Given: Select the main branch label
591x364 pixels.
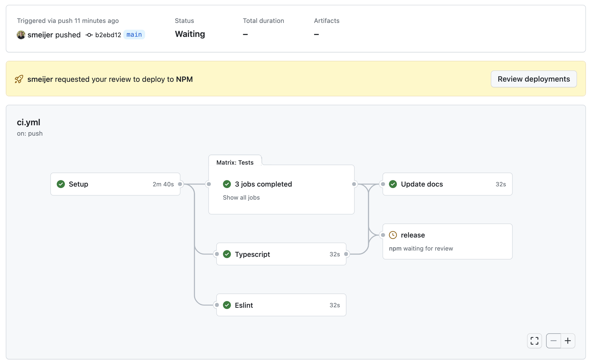Looking at the screenshot, I should click(134, 35).
